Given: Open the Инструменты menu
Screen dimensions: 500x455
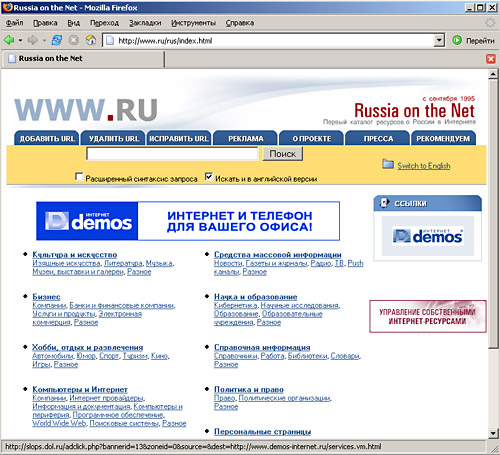Looking at the screenshot, I should click(193, 23).
